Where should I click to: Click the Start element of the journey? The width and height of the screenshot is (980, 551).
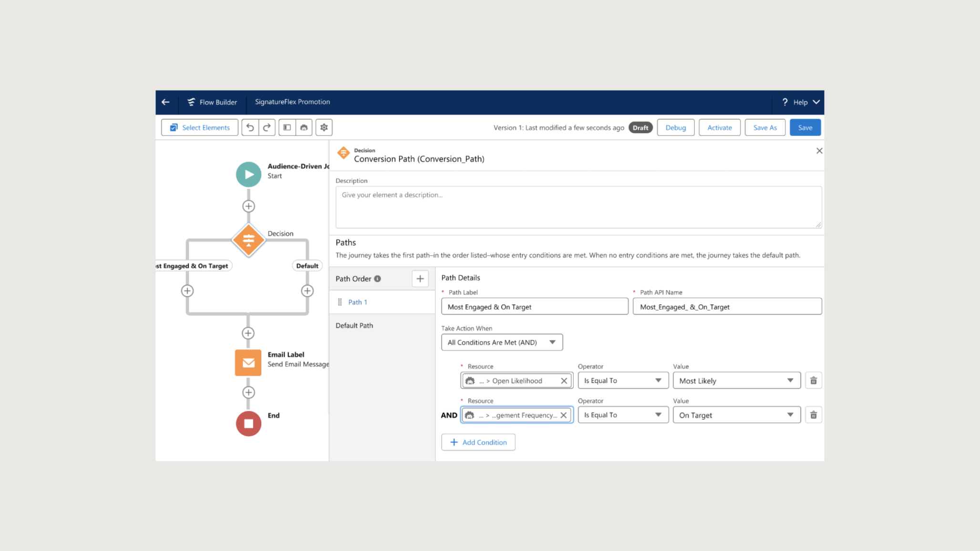pos(248,174)
